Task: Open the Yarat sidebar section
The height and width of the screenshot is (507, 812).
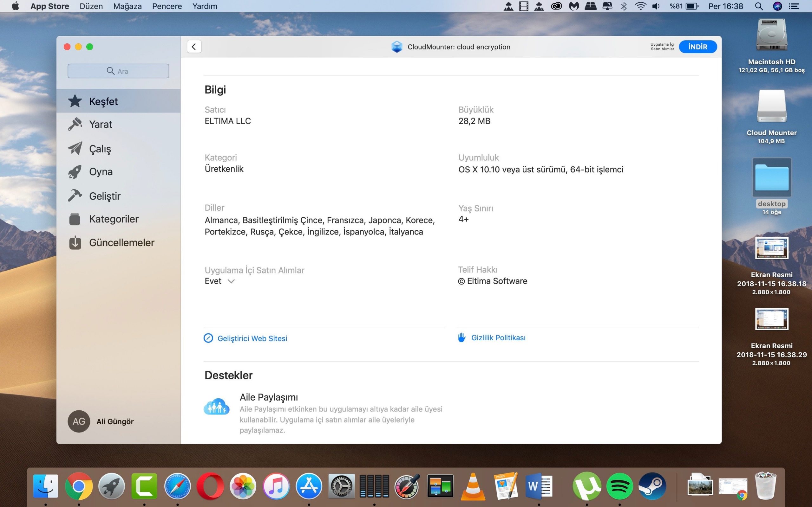Action: click(100, 125)
